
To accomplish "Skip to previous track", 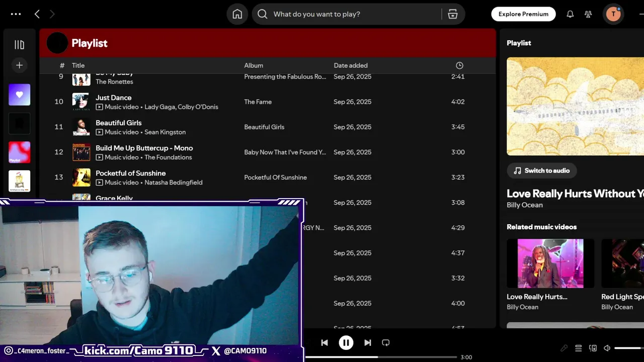I will click(325, 342).
